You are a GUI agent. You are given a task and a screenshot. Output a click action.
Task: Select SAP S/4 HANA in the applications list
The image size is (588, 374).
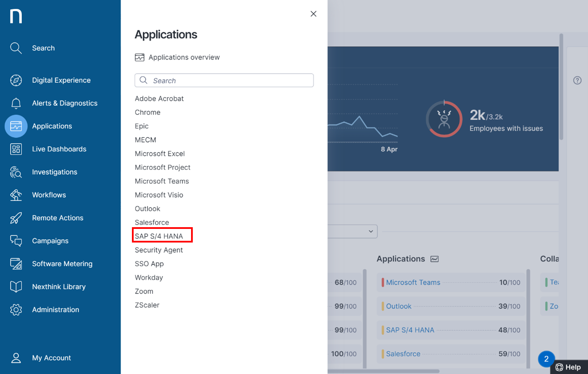point(159,236)
